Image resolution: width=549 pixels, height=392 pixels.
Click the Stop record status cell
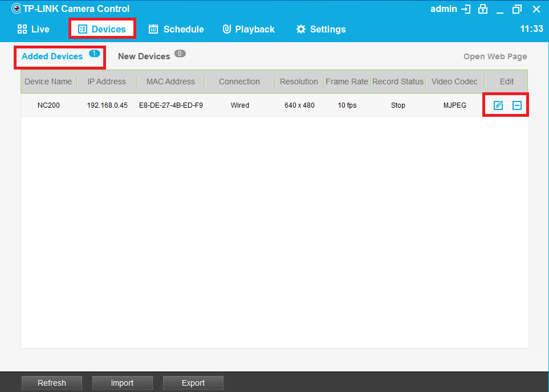tap(398, 105)
